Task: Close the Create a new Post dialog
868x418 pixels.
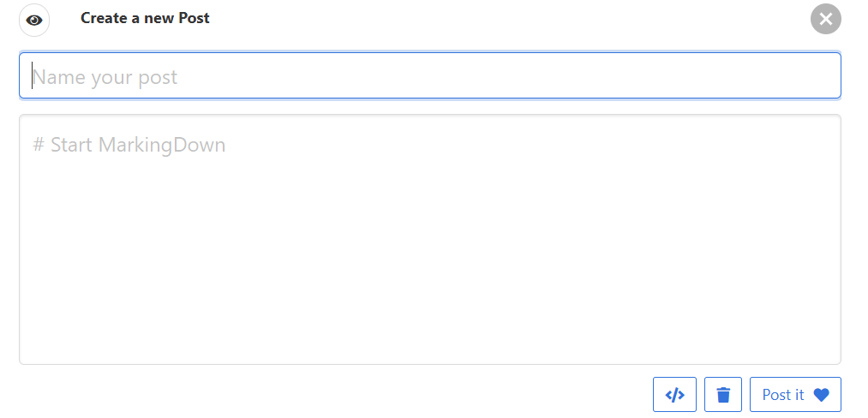Action: point(825,20)
